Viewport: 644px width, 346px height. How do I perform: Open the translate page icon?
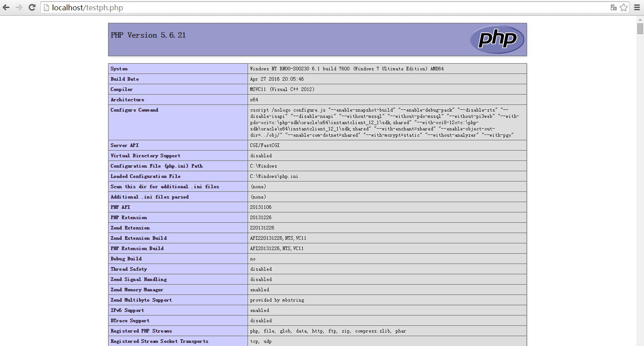tap(614, 8)
